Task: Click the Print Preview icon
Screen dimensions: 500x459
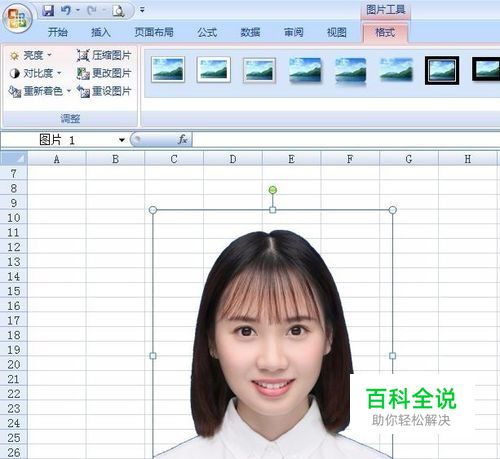Action: [x=118, y=11]
